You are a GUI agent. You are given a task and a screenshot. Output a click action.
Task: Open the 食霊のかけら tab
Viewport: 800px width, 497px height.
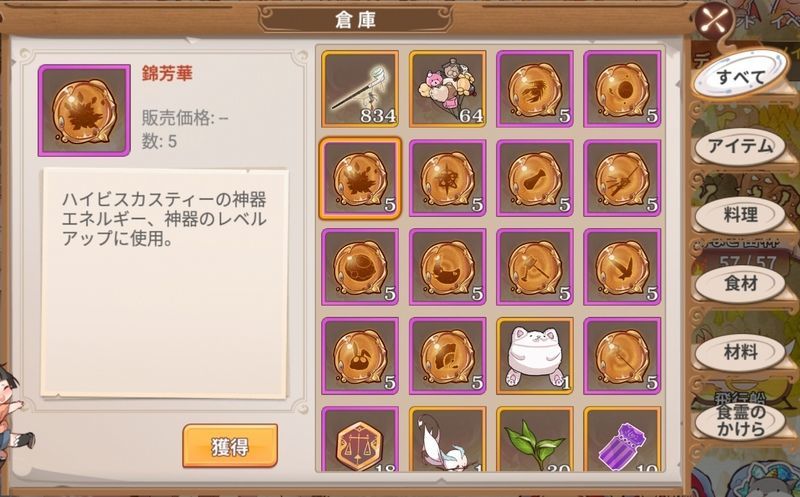(x=740, y=421)
